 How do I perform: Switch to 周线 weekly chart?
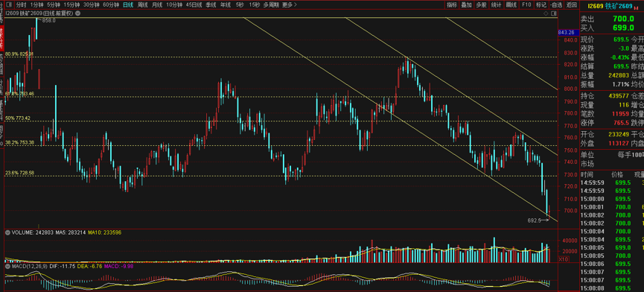pos(142,5)
